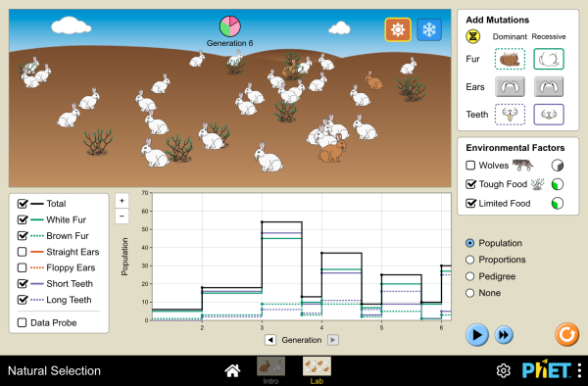Choose the Pedigree view radio button

[469, 276]
